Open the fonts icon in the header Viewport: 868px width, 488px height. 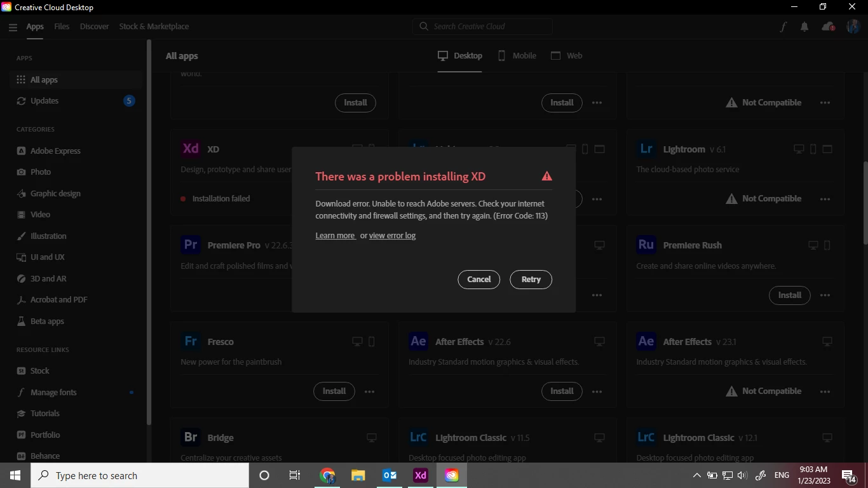pos(783,27)
